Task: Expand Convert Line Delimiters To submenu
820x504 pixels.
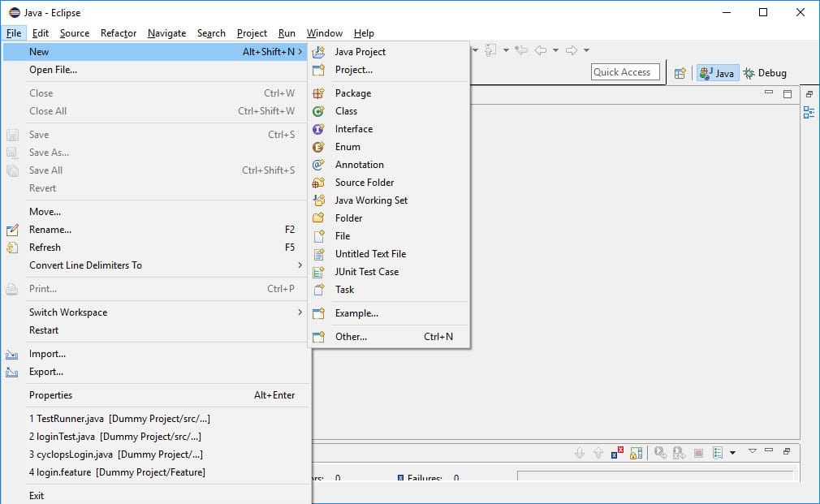Action: (155, 265)
